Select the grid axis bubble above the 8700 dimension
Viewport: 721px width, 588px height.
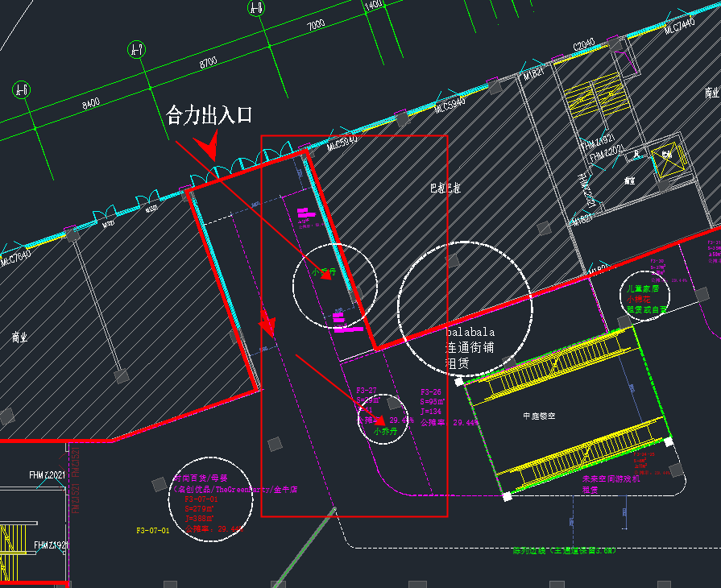(137, 50)
